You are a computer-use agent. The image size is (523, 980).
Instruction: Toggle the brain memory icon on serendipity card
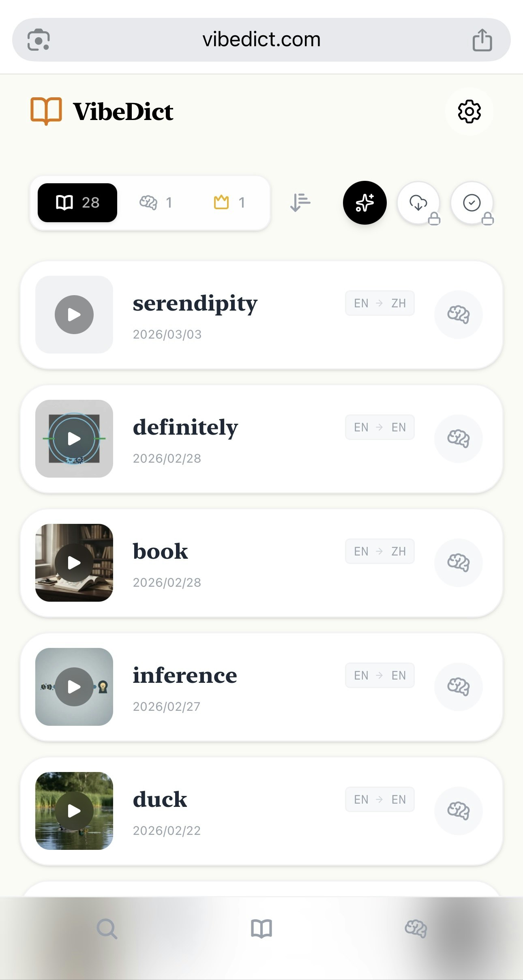tap(458, 315)
